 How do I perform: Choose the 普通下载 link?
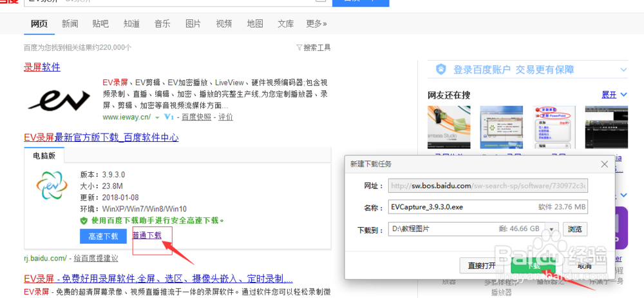(x=147, y=235)
